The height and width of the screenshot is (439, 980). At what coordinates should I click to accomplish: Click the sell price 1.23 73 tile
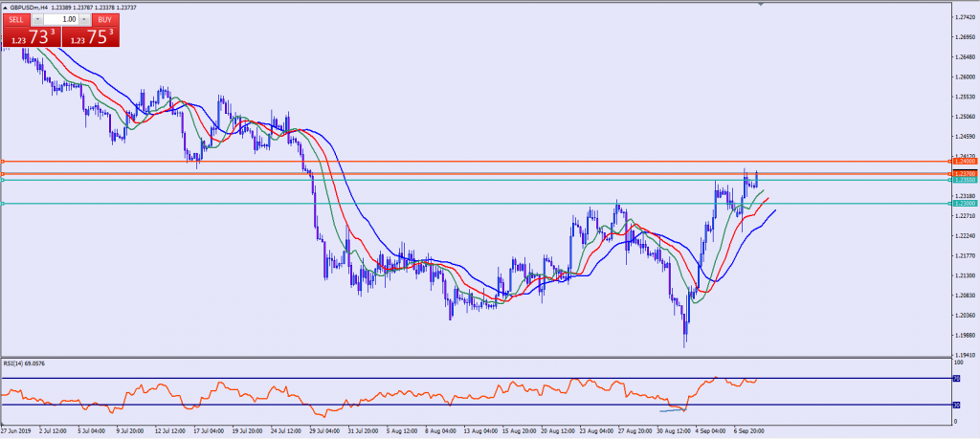coord(31,36)
